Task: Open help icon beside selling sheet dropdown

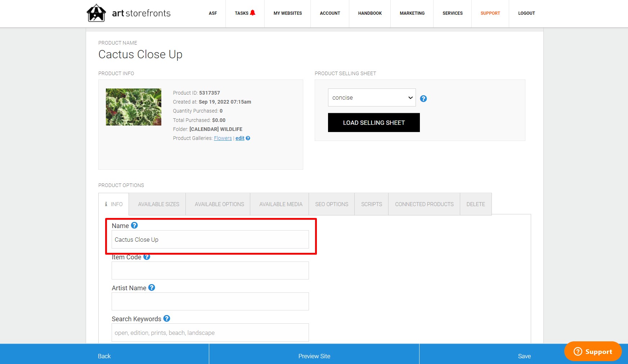Action: click(x=423, y=99)
